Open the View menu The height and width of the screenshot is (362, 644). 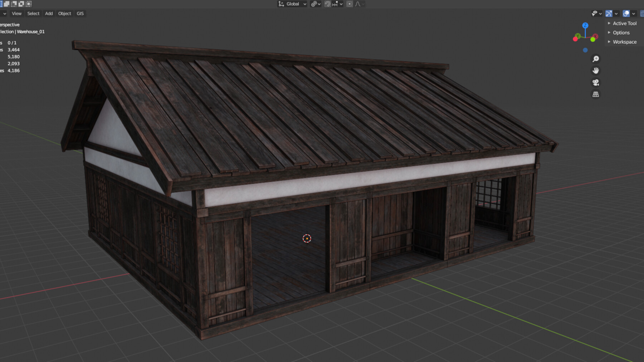16,13
